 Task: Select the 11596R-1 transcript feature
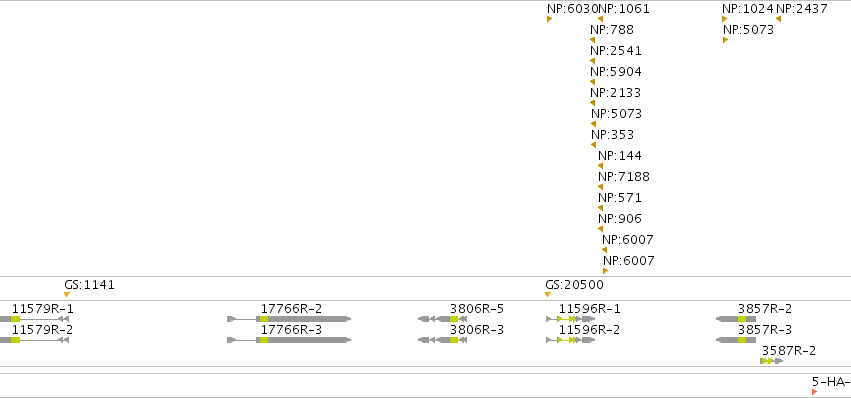pos(570,319)
